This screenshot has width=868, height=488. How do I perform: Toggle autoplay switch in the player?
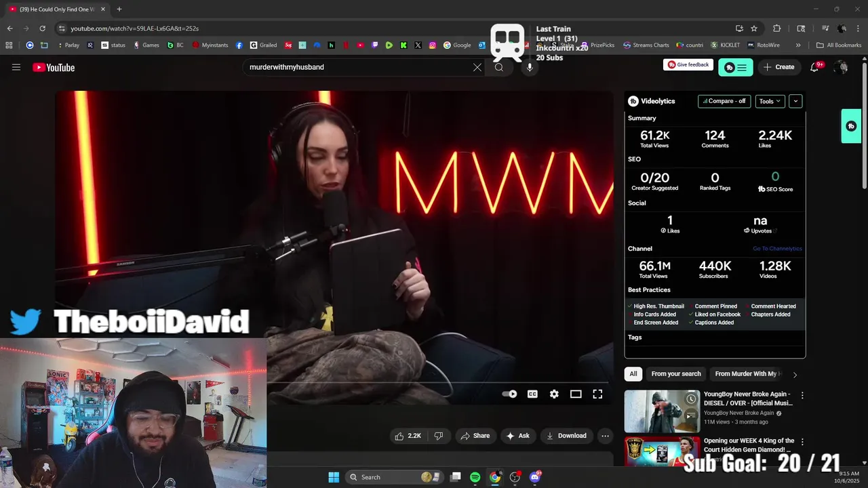[x=509, y=394]
